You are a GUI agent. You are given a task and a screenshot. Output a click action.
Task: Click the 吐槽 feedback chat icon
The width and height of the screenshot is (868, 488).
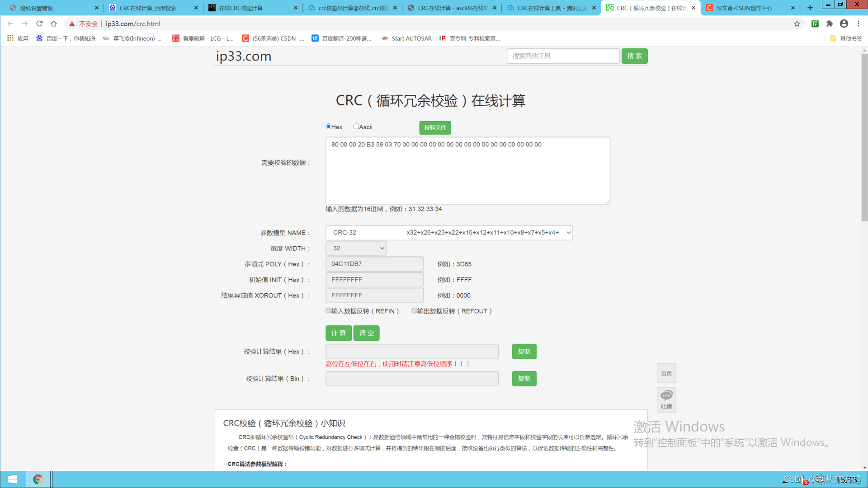(666, 396)
